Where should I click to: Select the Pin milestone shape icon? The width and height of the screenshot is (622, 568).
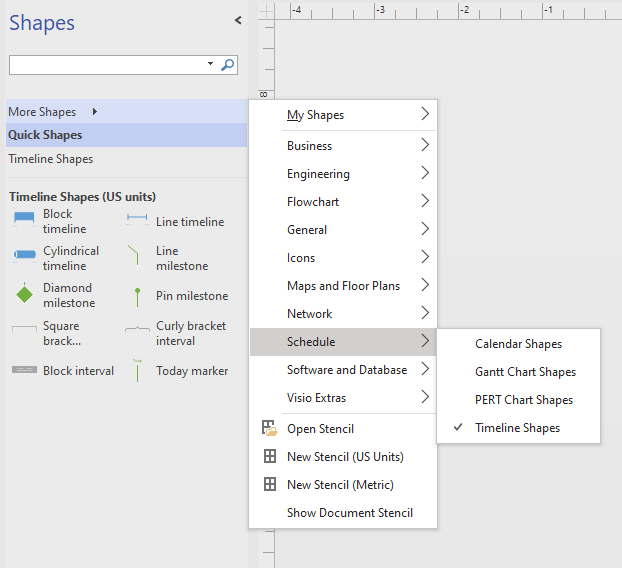[x=137, y=297]
